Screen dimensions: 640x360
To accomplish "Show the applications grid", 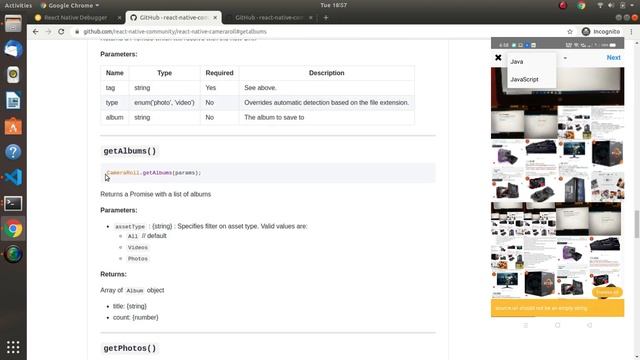I will (13, 347).
